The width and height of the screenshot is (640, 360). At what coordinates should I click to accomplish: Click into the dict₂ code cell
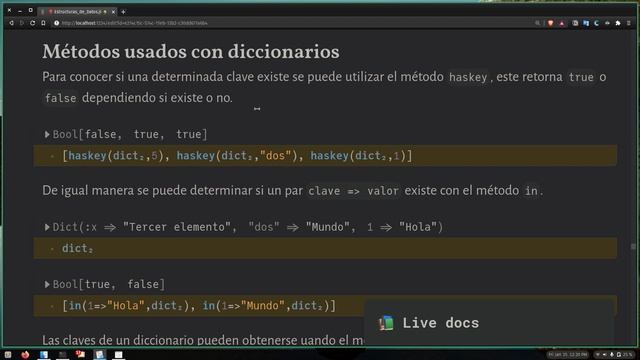point(325,248)
